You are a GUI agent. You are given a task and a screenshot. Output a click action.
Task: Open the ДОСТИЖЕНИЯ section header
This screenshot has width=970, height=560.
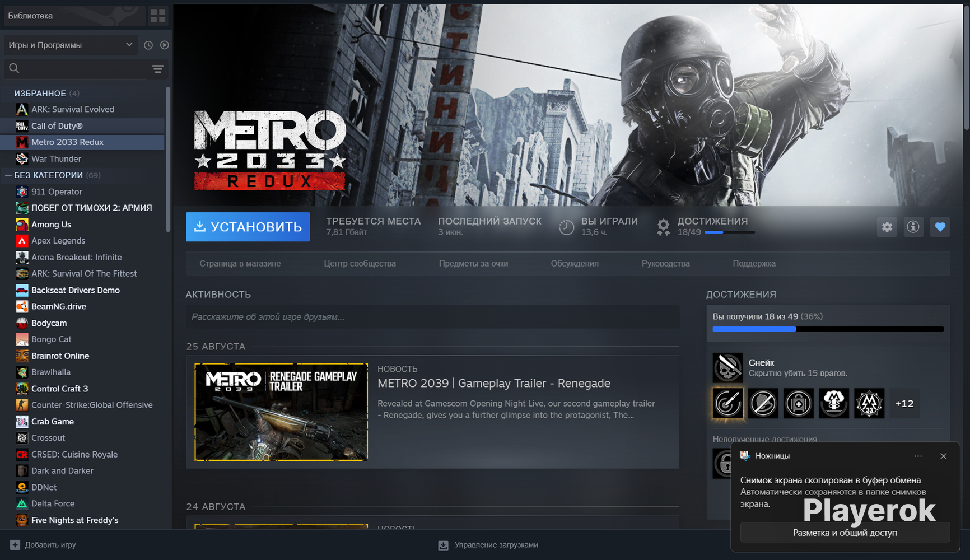741,295
